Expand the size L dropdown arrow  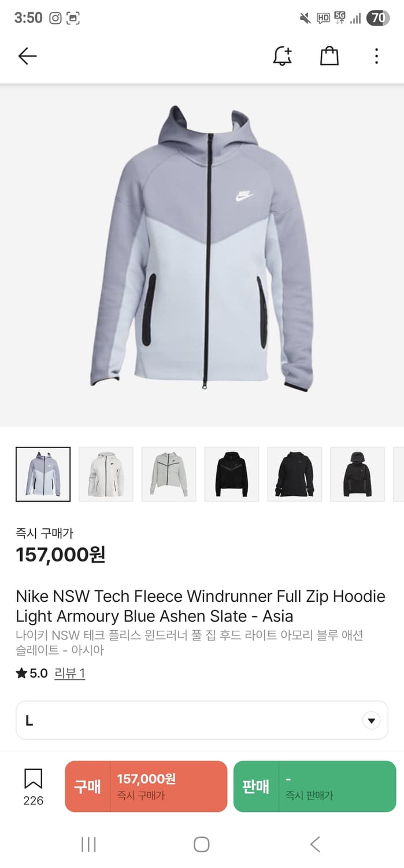pyautogui.click(x=371, y=721)
